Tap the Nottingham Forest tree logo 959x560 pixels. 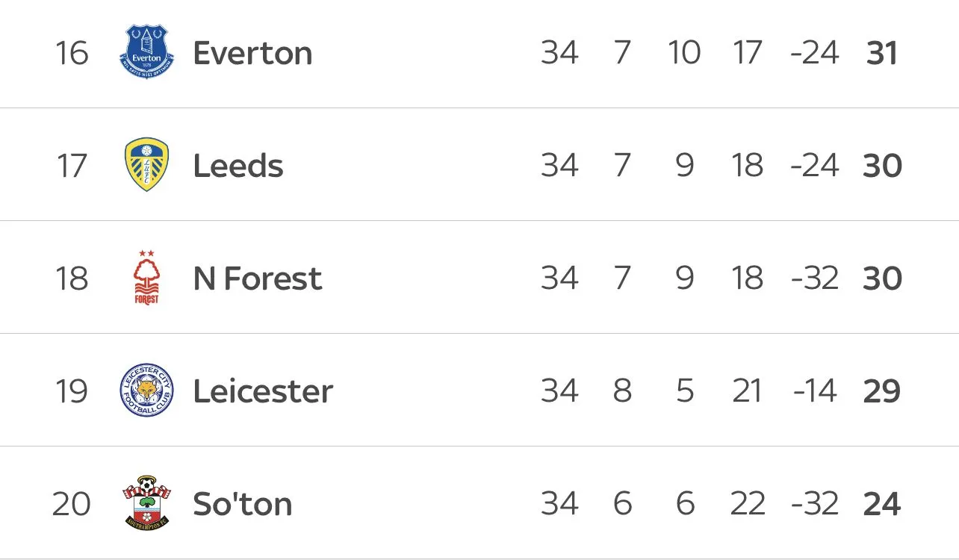pos(146,278)
